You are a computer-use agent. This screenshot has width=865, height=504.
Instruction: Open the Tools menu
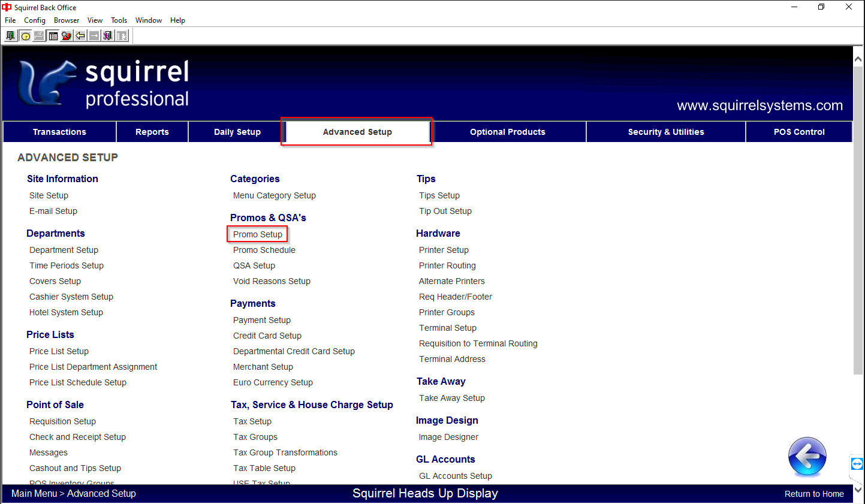point(119,20)
